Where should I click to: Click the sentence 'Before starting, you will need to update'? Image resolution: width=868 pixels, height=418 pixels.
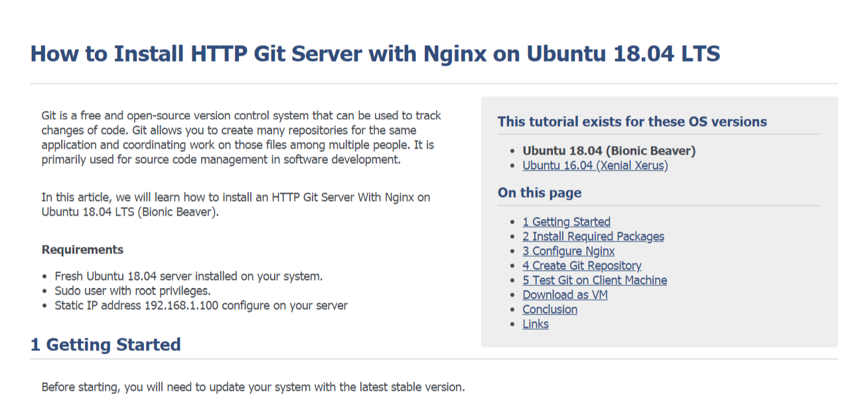tap(253, 387)
